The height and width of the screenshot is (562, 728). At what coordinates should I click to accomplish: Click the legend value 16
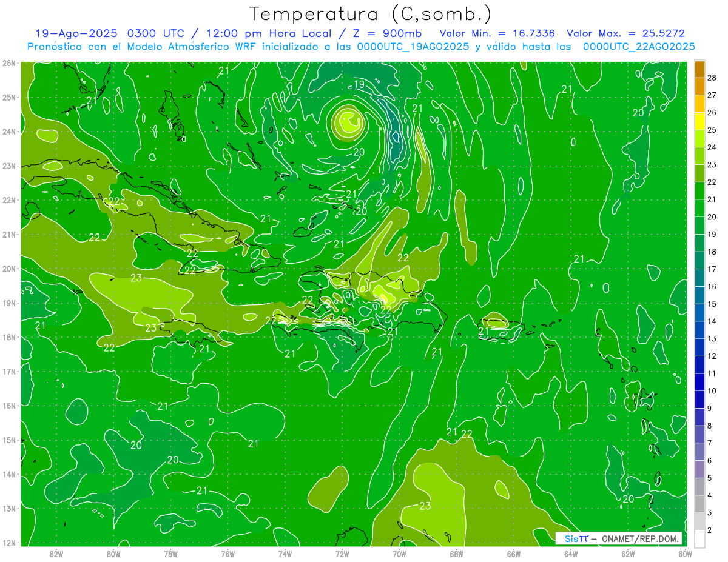point(712,287)
